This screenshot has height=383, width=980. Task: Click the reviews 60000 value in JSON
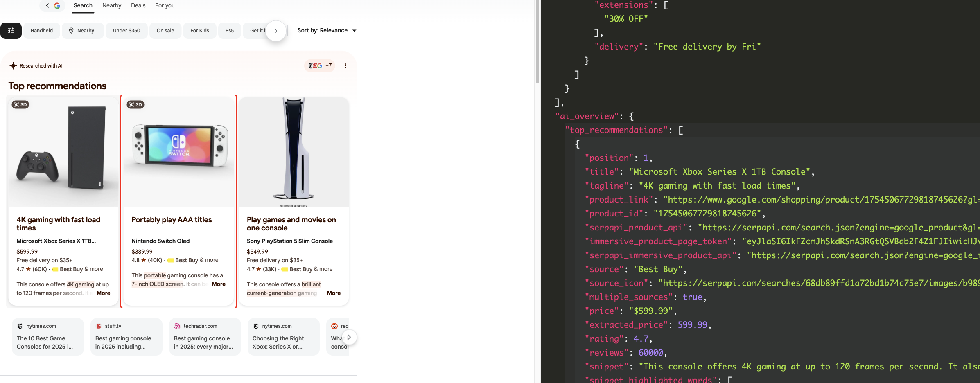click(651, 353)
